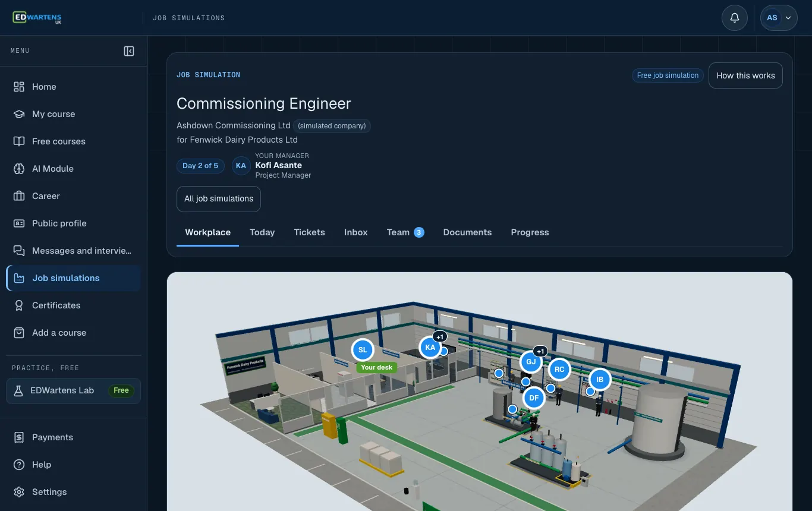Click the Commissioning Engineer heading
Screen dimensions: 812x511
tap(264, 103)
